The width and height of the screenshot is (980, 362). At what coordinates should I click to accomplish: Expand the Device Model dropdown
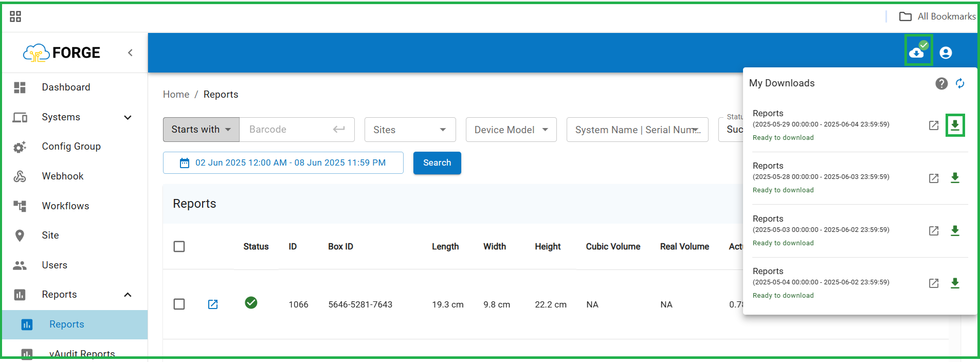point(511,130)
